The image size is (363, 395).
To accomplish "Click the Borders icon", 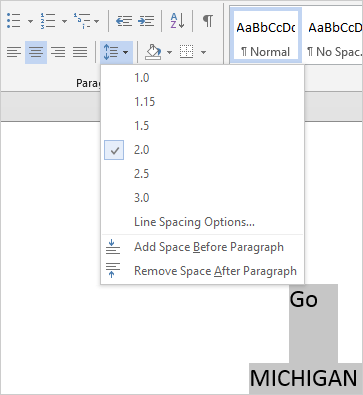I will [x=187, y=52].
